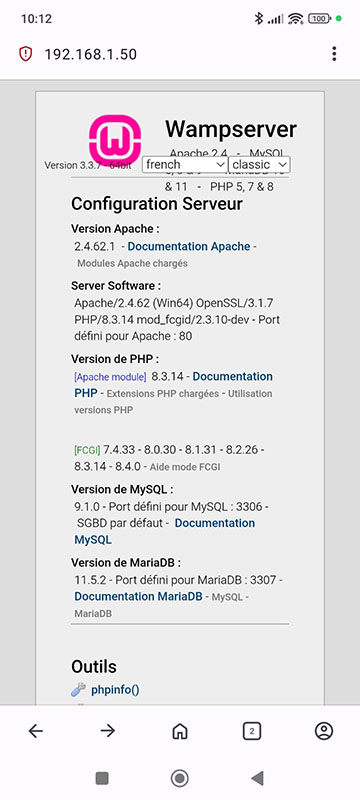Open Utilisation versions PHP link
The width and height of the screenshot is (360, 800).
pos(173,402)
